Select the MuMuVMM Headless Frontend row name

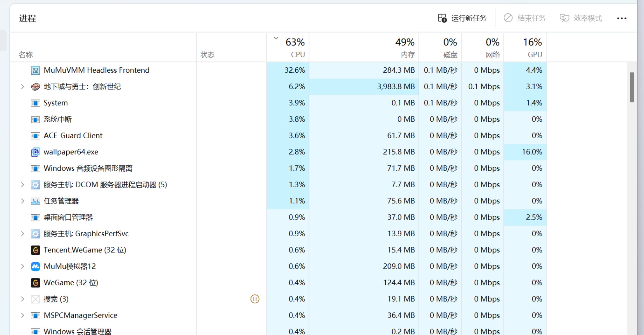pyautogui.click(x=96, y=70)
